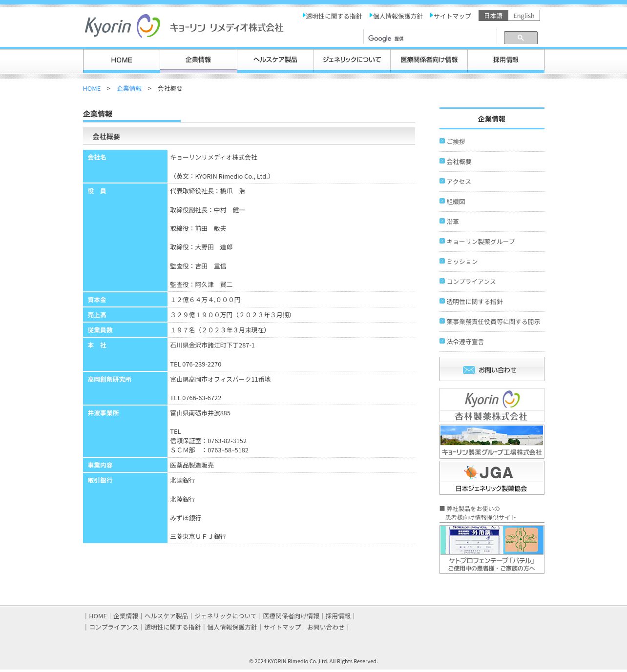Open アクセス in the sidebar
The width and height of the screenshot is (627, 672).
coord(459,182)
